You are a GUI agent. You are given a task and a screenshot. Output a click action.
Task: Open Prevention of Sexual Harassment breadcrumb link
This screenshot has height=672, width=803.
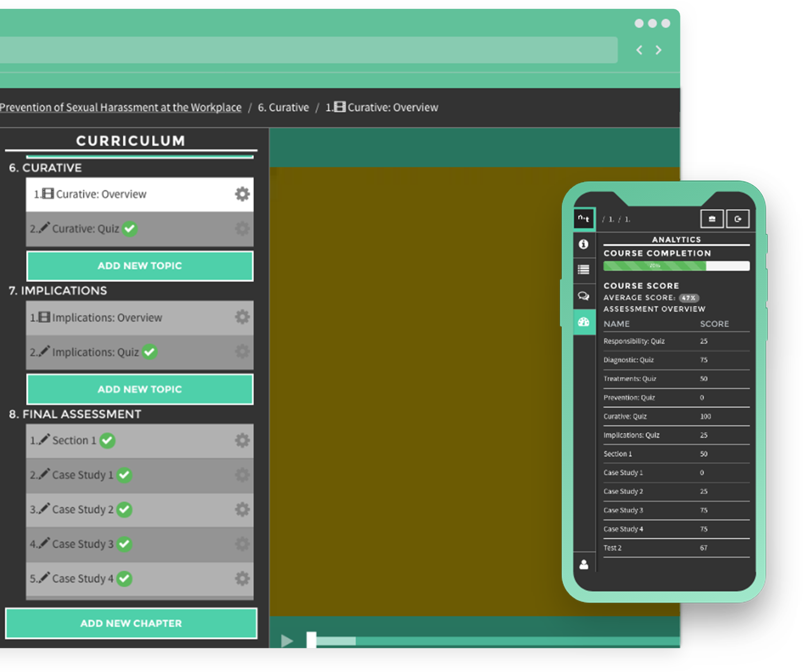pos(121,107)
